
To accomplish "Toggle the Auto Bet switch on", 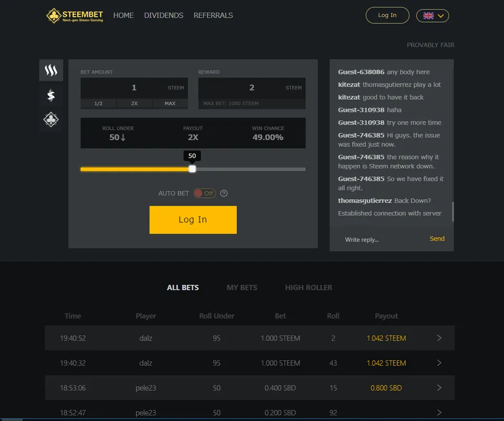I will coord(204,193).
